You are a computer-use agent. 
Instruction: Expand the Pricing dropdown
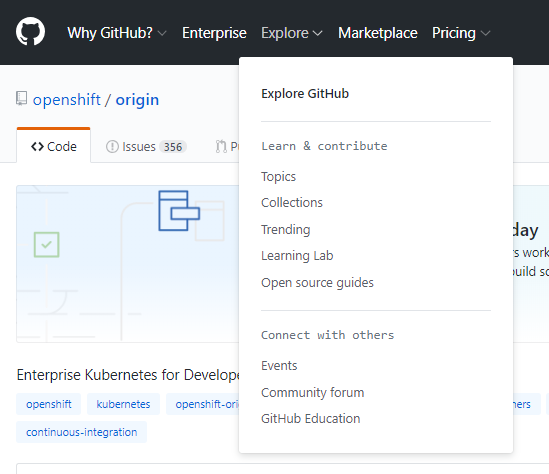461,33
